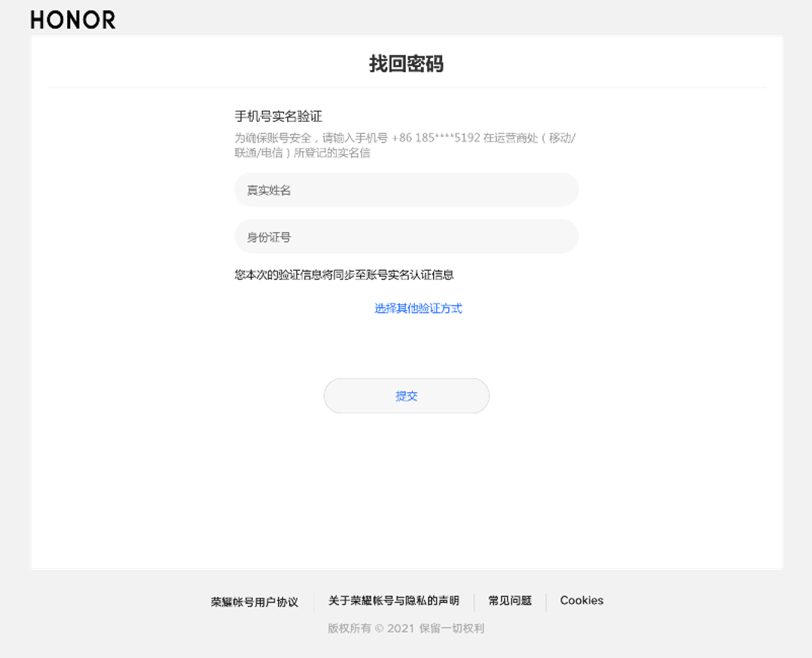
Task: Focus the 身份证号 input field
Action: 406,236
